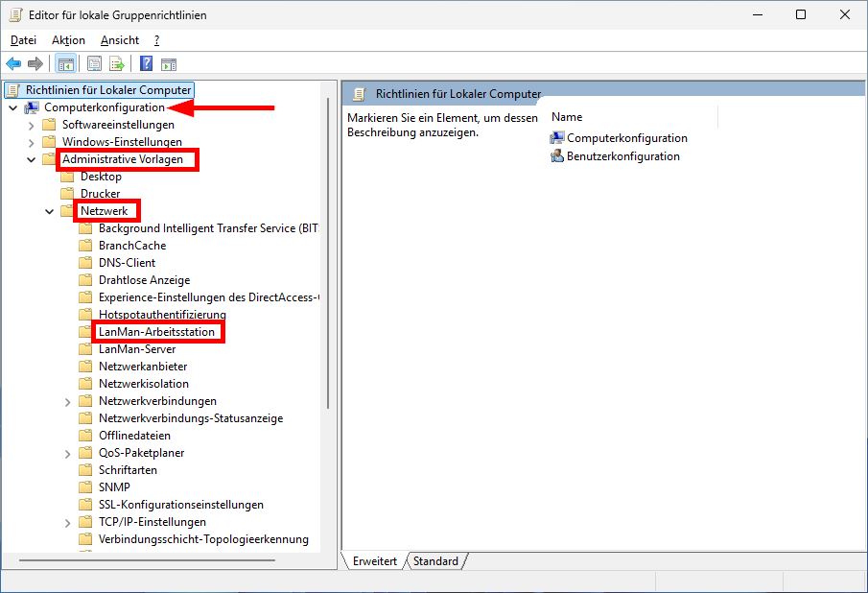The image size is (868, 593).
Task: Open the Ansicht menu
Action: [x=119, y=40]
